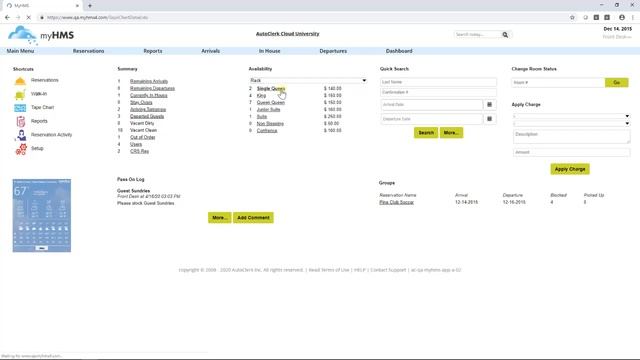This screenshot has height=360, width=640.
Task: Expand the first Apply Charge dropdown
Action: [571, 116]
